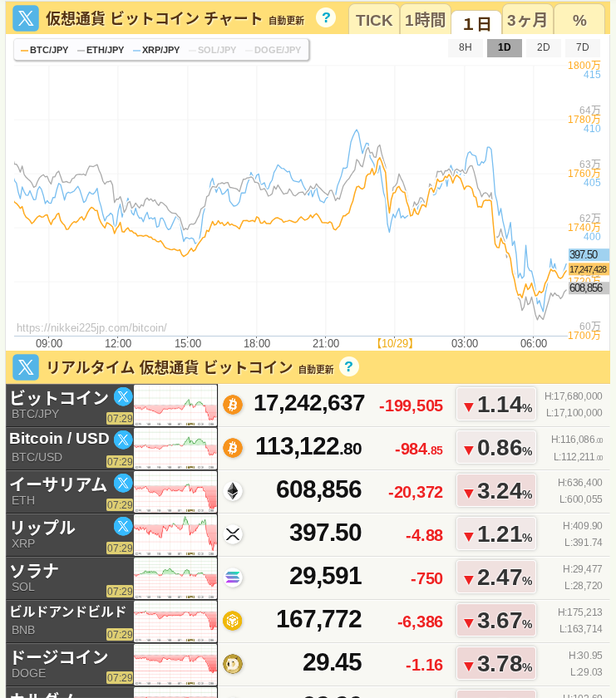
Task: Show the SOL/JPY series via legend
Action: click(x=212, y=50)
